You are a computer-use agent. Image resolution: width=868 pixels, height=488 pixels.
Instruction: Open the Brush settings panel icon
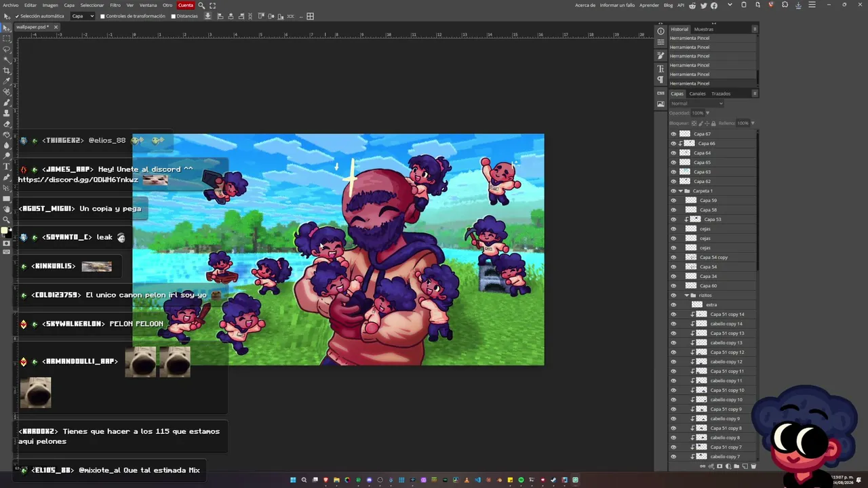pyautogui.click(x=660, y=56)
